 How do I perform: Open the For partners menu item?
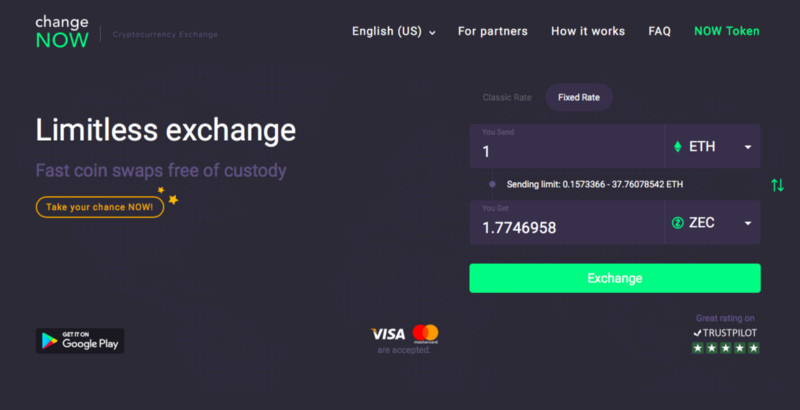click(x=492, y=32)
